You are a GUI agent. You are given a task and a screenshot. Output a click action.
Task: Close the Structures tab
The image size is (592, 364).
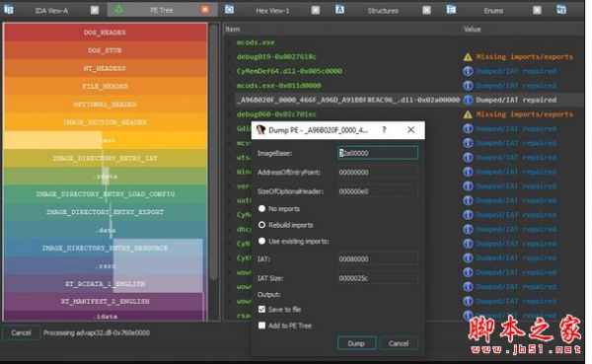coord(426,10)
